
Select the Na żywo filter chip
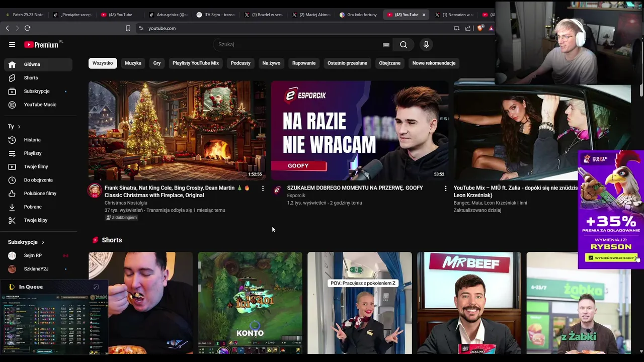pyautogui.click(x=271, y=63)
